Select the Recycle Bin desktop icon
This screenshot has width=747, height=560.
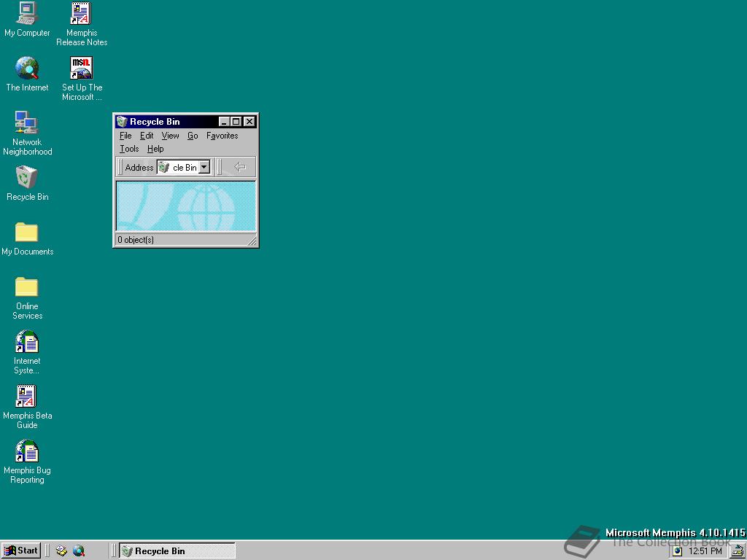click(27, 183)
